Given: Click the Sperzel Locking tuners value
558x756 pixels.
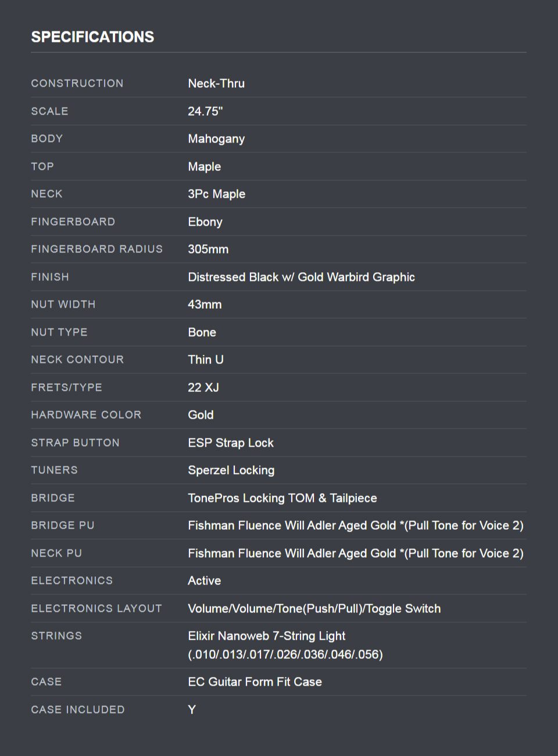Looking at the screenshot, I should 231,470.
